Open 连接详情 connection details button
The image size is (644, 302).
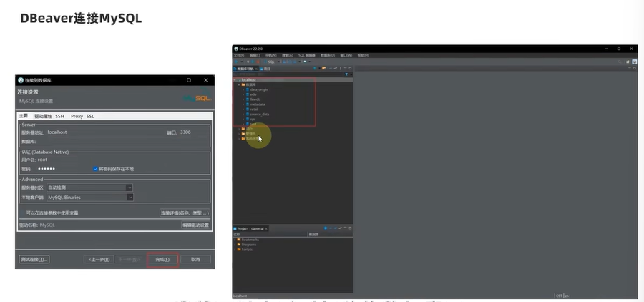coord(185,213)
